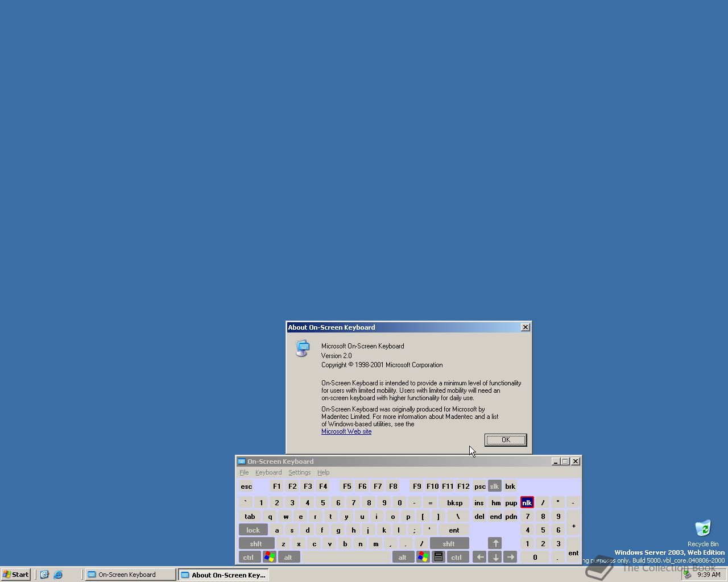Click the semicolon key
Screen dimensions: 728x582
[415, 530]
